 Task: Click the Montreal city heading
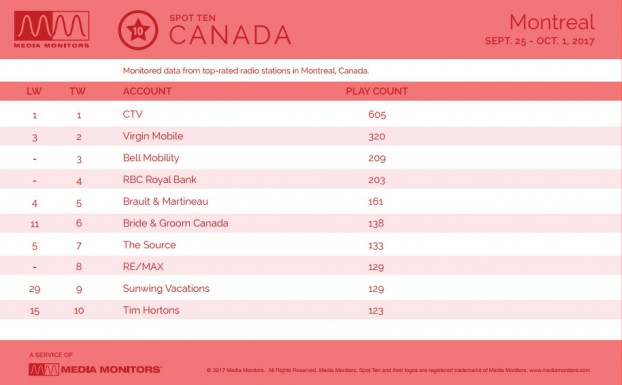[552, 22]
